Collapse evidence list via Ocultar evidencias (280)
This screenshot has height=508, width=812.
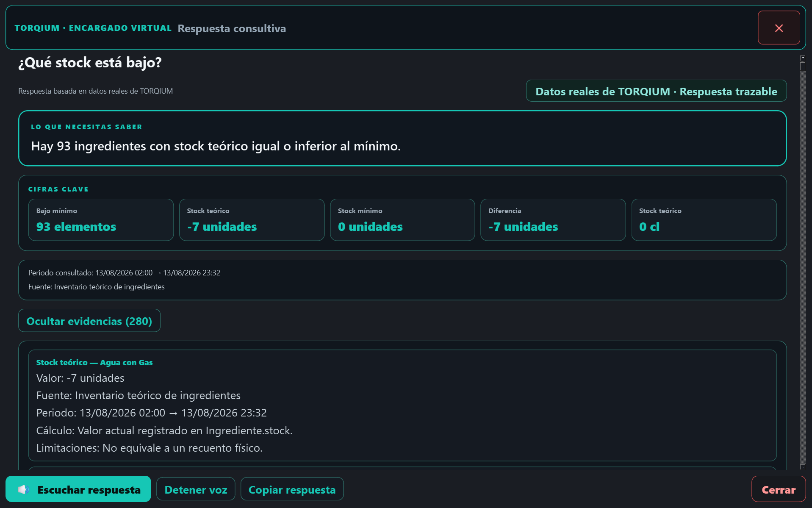pos(89,321)
